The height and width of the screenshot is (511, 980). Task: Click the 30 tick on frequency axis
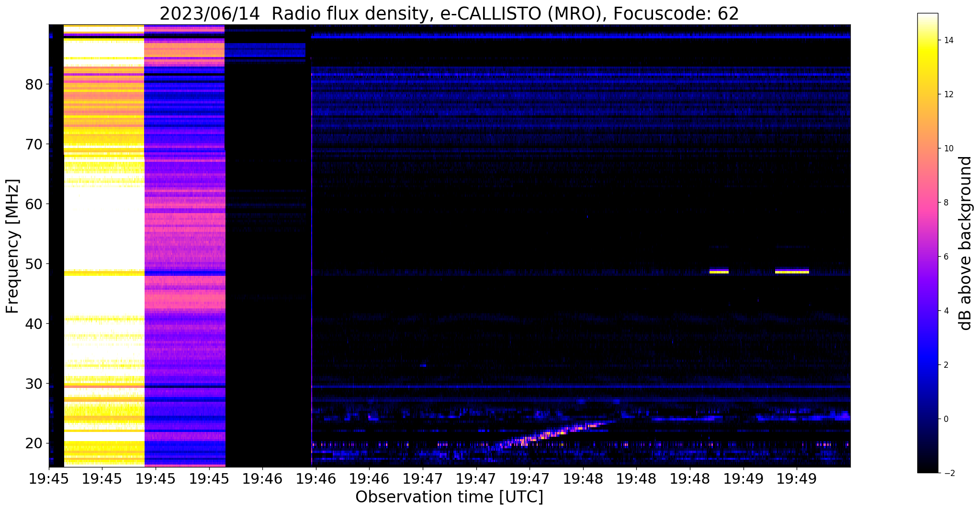click(x=34, y=384)
